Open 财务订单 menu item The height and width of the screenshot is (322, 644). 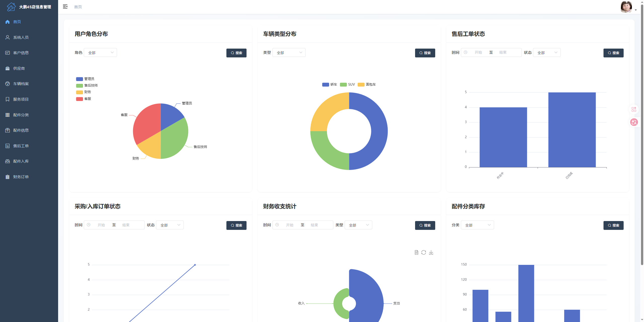point(29,177)
